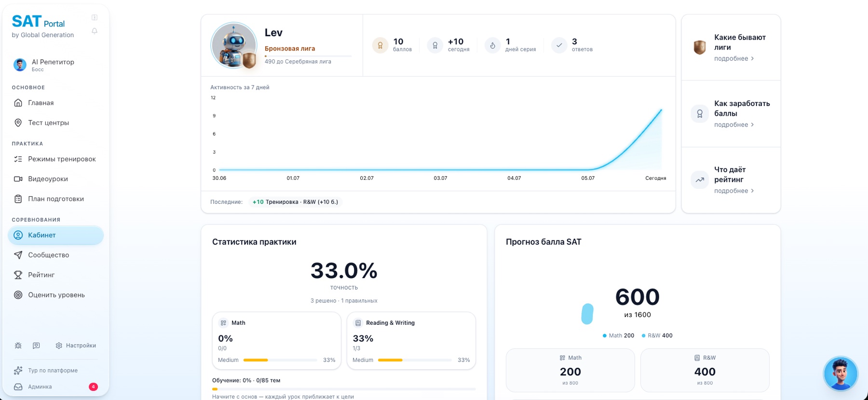Open the feedback heart-message icon
This screenshot has height=400, width=868.
click(x=36, y=346)
